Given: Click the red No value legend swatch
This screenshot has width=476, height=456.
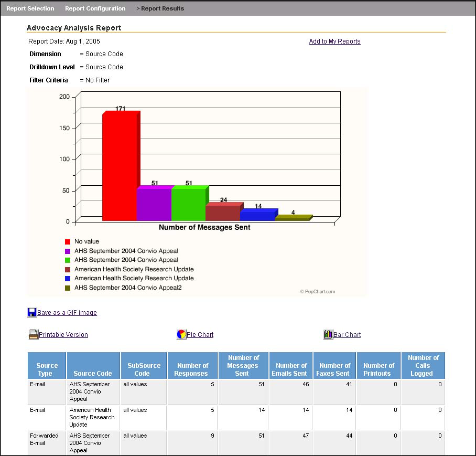Looking at the screenshot, I should coord(68,242).
